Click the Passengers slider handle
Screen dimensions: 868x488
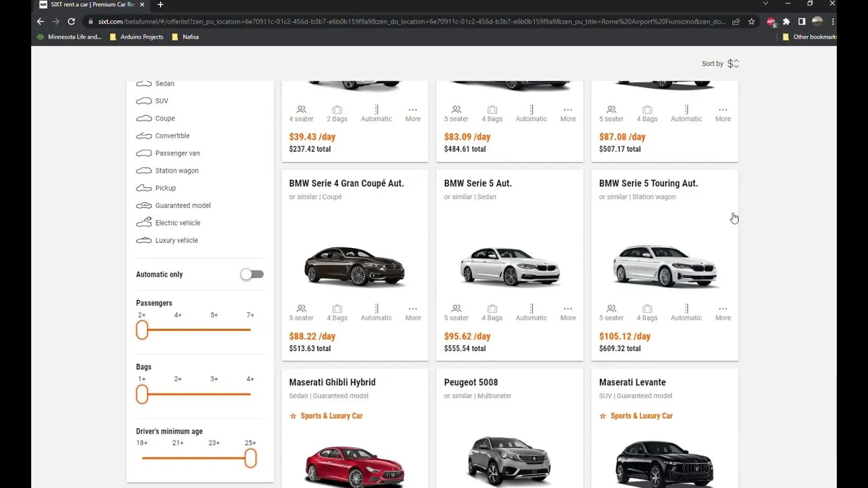point(142,330)
